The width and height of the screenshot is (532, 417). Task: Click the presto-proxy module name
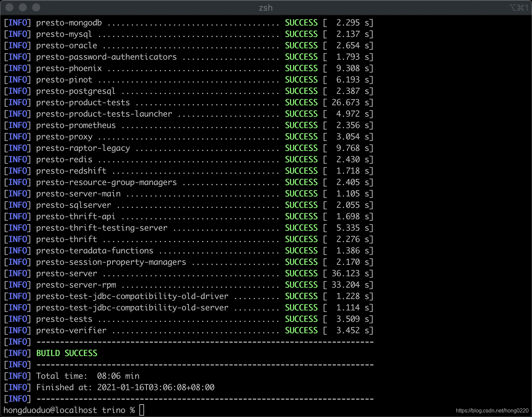(x=64, y=137)
